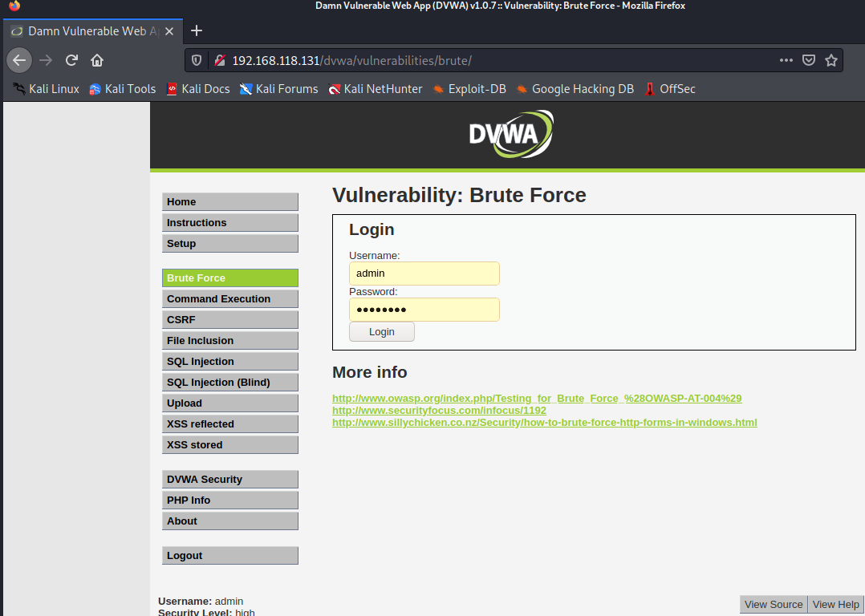
Task: Click the Forward navigation arrow
Action: tap(46, 61)
